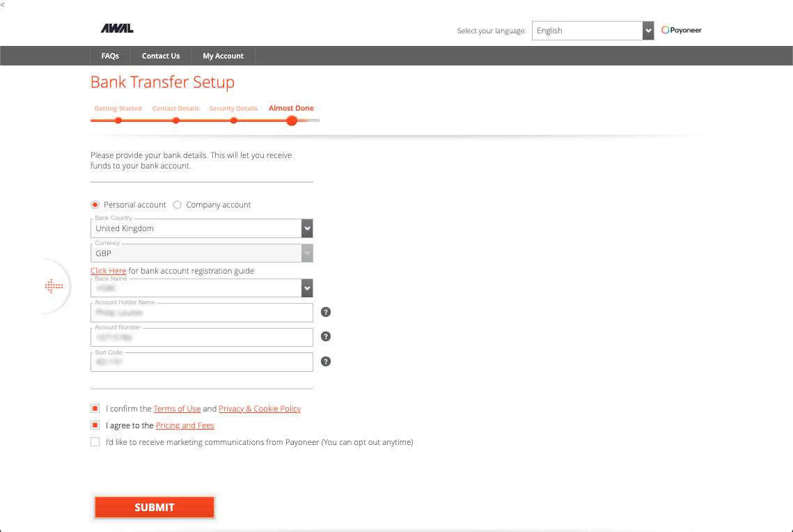The width and height of the screenshot is (793, 532).
Task: Click help icon beside Account Number
Action: [x=326, y=336]
